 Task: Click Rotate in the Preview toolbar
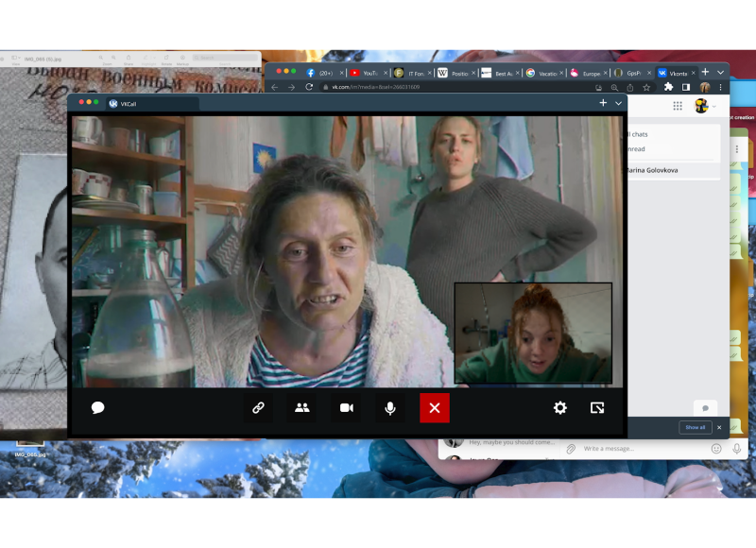point(166,60)
